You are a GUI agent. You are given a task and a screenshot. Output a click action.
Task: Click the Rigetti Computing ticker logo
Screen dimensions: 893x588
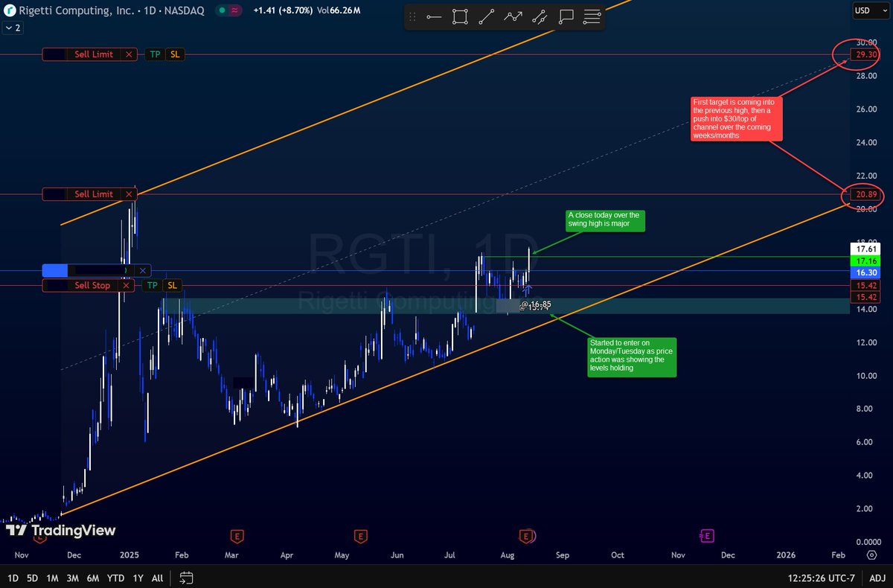[x=9, y=10]
